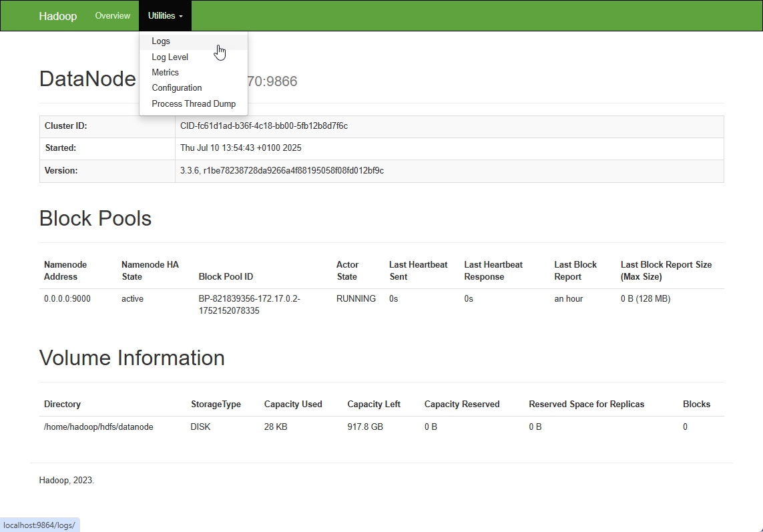Click the RUNNING actor state cell
Viewport: 763px width, 532px height.
(356, 299)
